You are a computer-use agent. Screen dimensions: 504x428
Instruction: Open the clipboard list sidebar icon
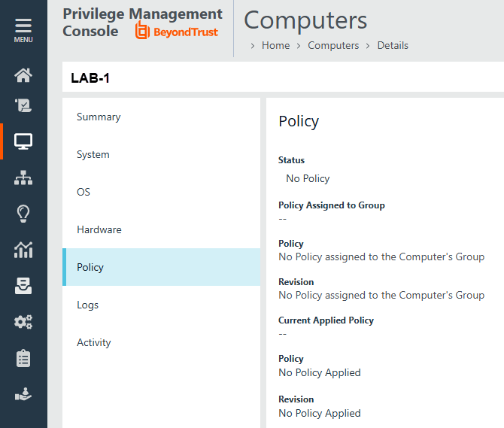click(x=23, y=358)
